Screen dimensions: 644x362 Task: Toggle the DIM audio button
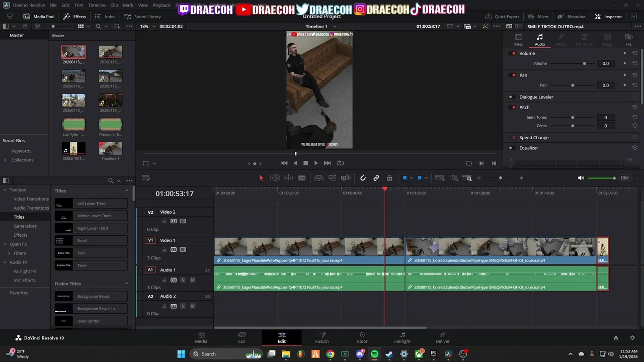pos(624,178)
